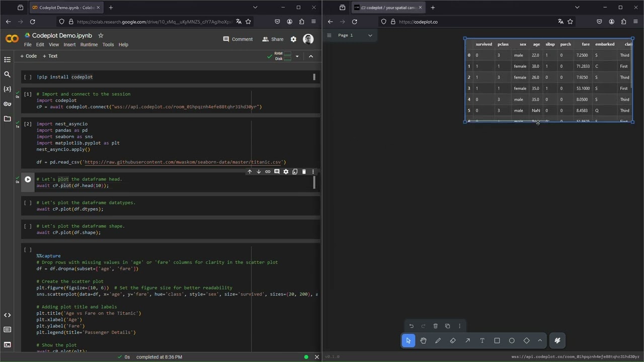
Task: Move the selected cell down
Action: click(259, 171)
